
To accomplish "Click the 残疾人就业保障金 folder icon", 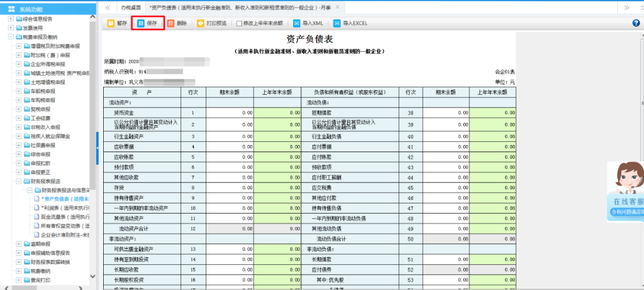I will (27, 137).
